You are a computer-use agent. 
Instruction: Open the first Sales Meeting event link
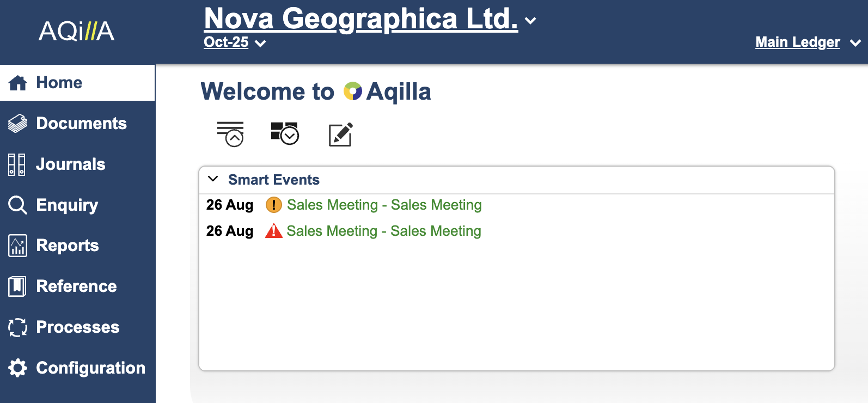click(x=384, y=205)
